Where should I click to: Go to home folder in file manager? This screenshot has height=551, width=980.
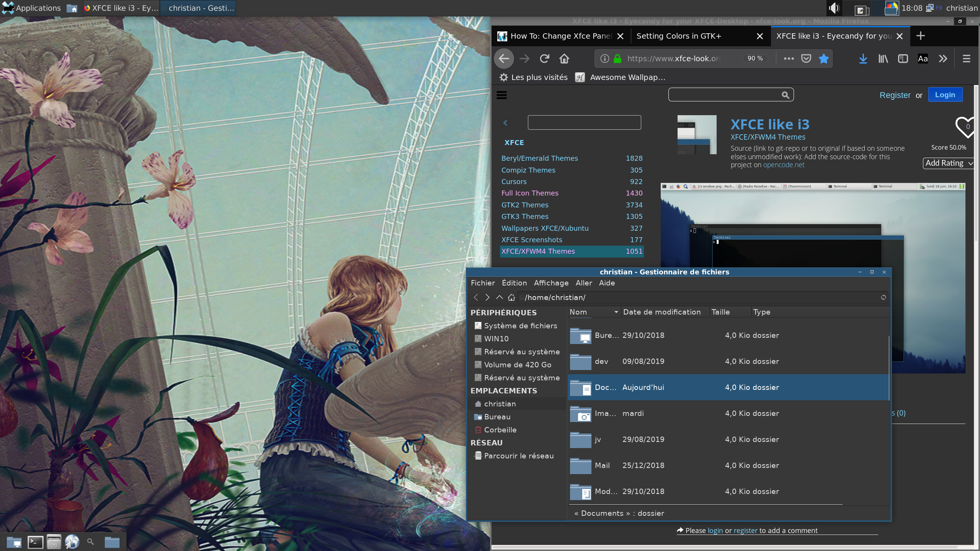(x=511, y=297)
